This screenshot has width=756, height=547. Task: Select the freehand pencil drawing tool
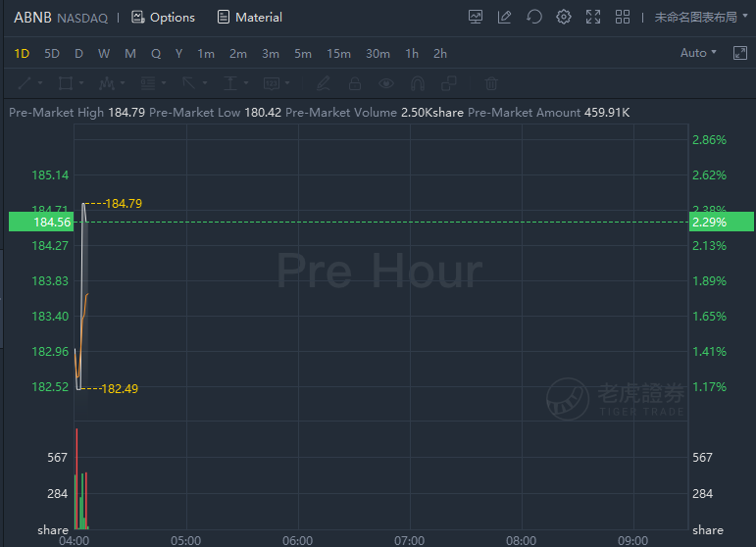[323, 83]
